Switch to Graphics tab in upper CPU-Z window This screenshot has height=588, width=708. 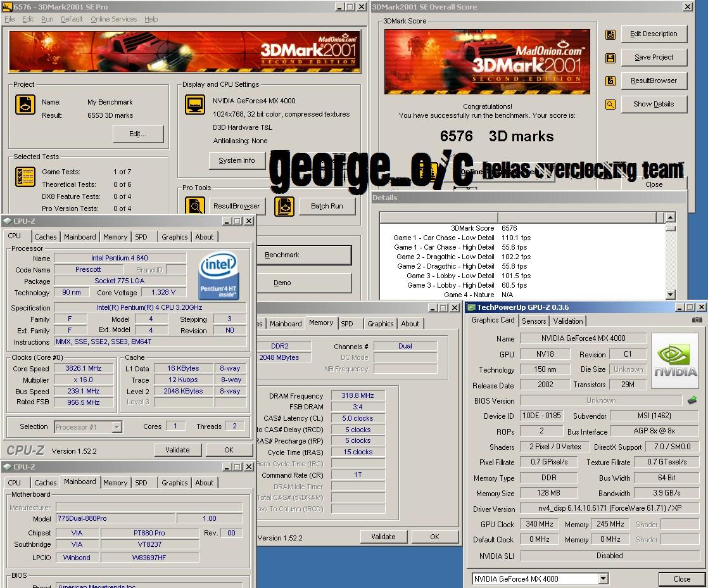pos(174,236)
